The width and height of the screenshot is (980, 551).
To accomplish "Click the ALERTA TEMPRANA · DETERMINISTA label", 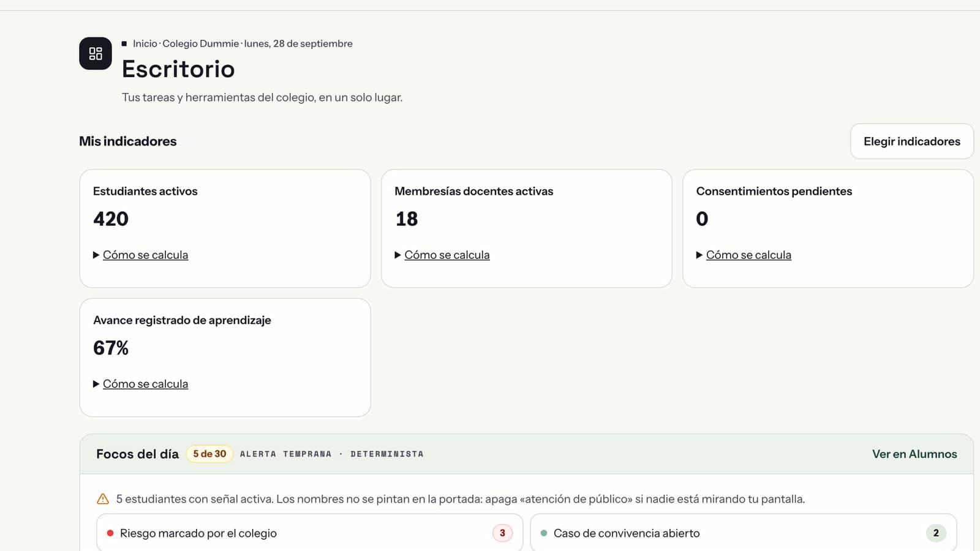I will coord(331,454).
